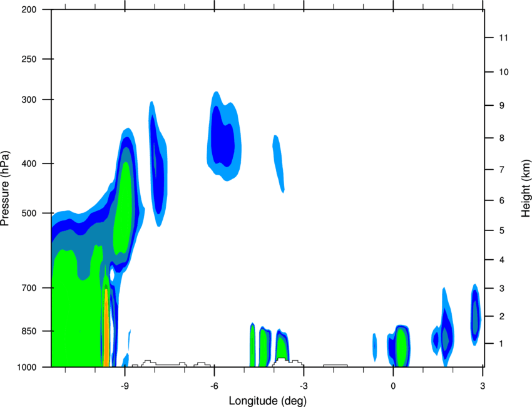Screen dimensions: 532x407
Task: Pick the 2 km height tick label
Action: pos(502,316)
